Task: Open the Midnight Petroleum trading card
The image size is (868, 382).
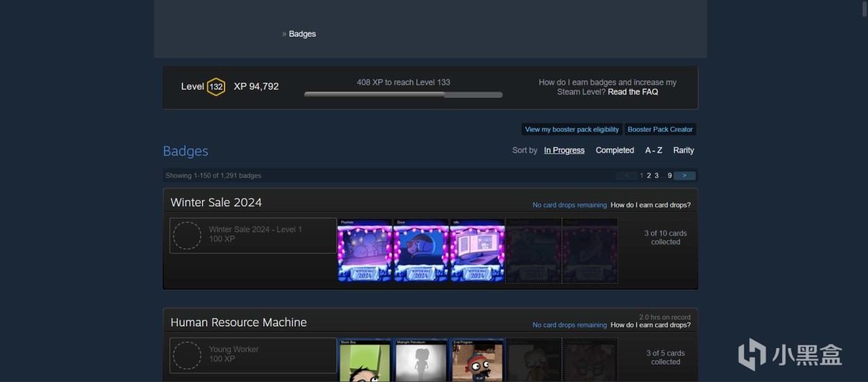Action: (x=420, y=360)
